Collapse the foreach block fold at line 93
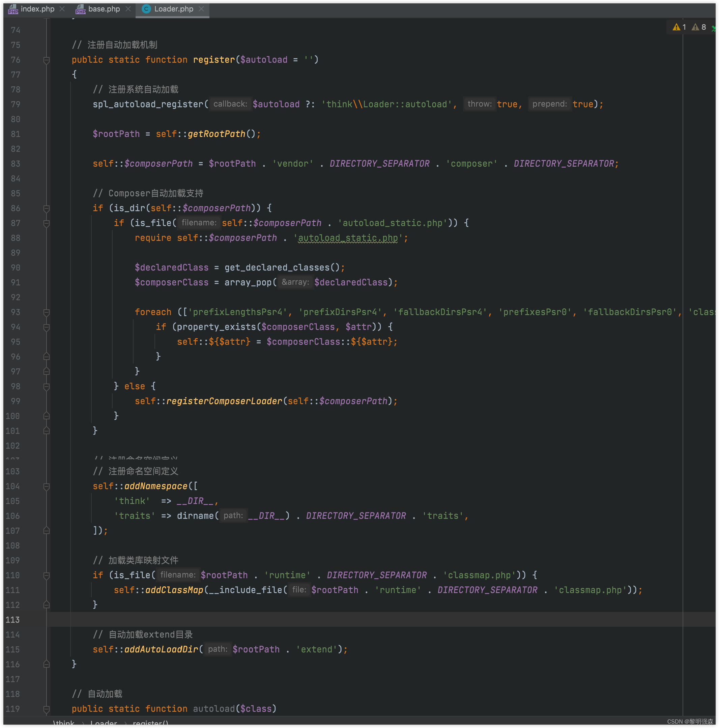The width and height of the screenshot is (719, 728). coord(46,312)
